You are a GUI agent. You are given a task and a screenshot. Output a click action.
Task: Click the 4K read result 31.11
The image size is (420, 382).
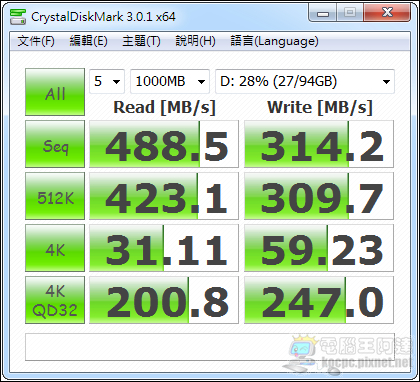(x=164, y=248)
